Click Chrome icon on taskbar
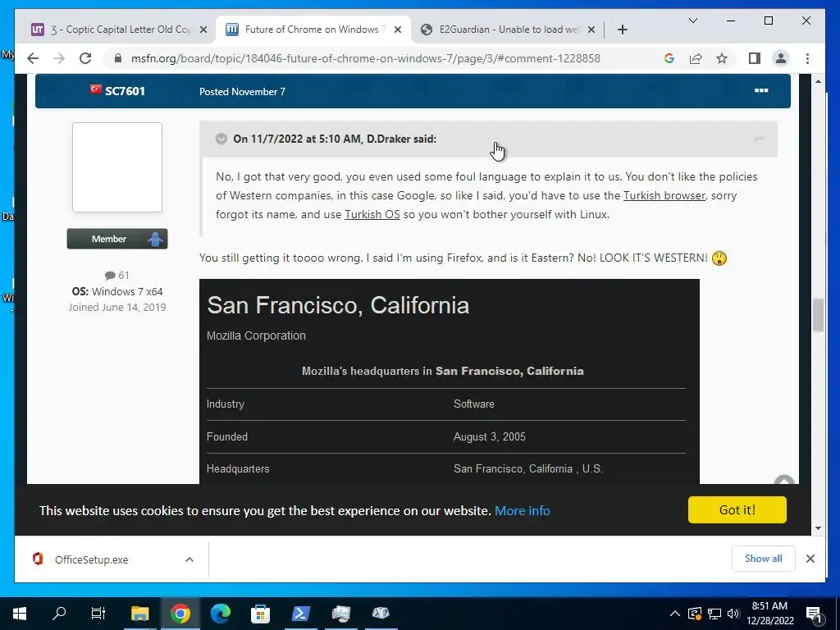The height and width of the screenshot is (630, 840). point(180,614)
